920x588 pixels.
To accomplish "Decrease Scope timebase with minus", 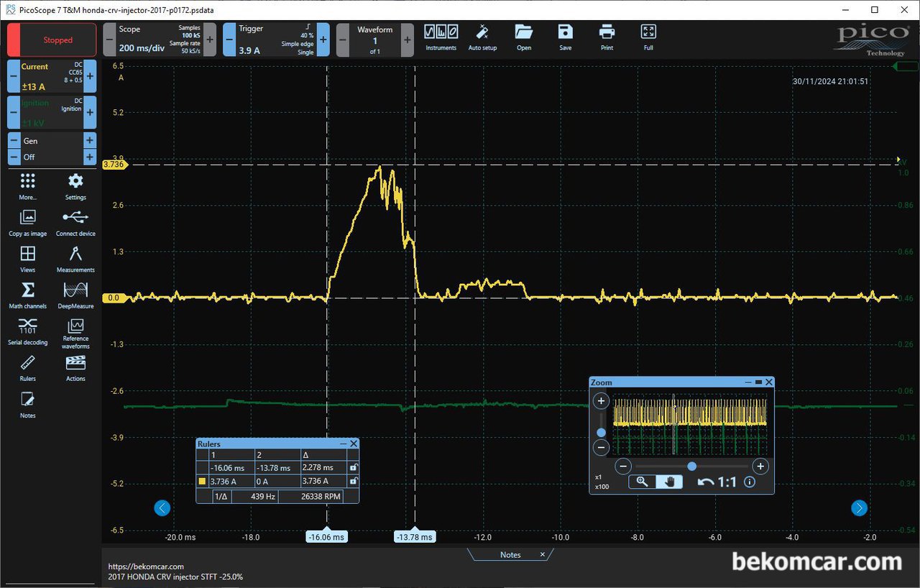I will 109,40.
